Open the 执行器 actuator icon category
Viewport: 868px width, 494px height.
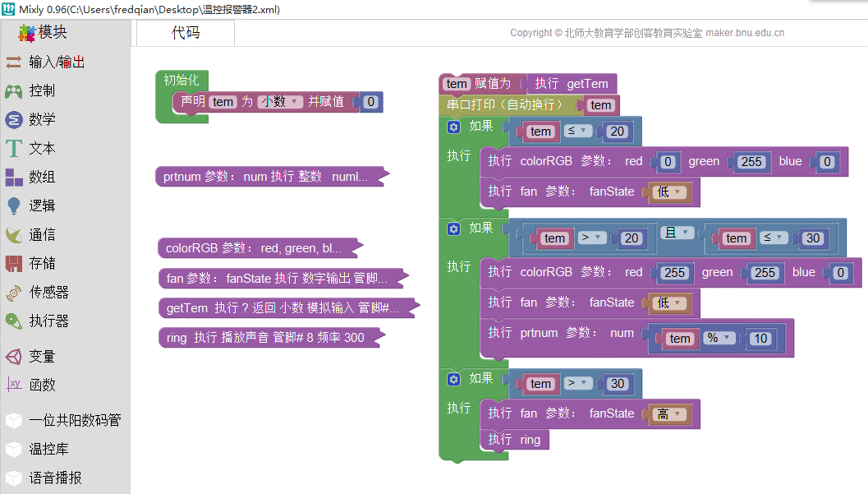(x=13, y=321)
